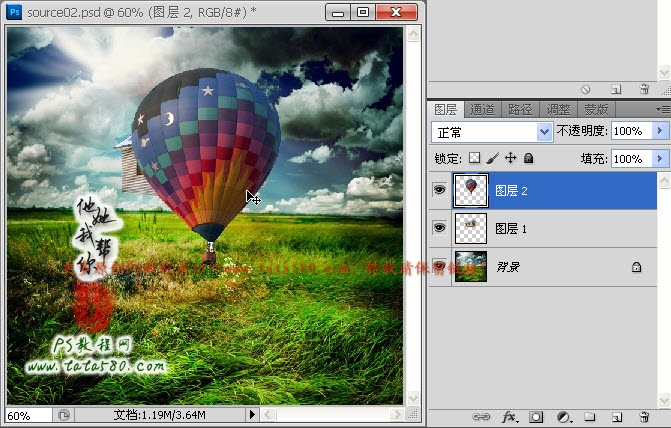Delete layer using bottom trash icon
671x428 pixels.
coord(644,416)
